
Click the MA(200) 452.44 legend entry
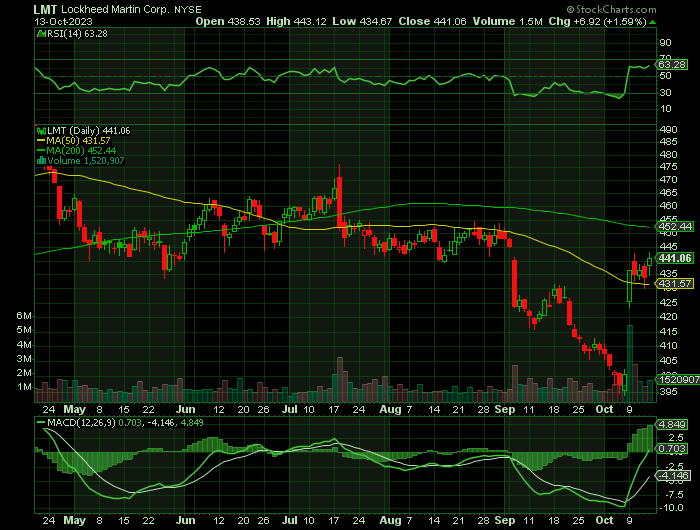click(81, 151)
